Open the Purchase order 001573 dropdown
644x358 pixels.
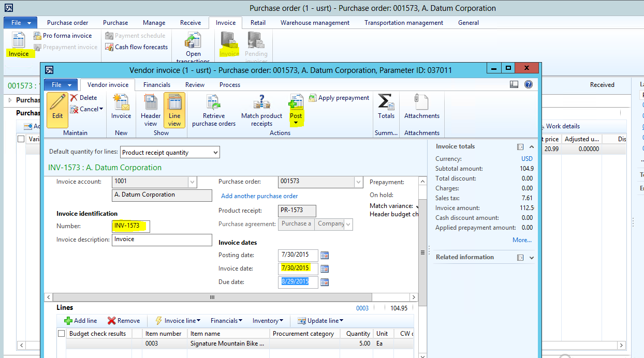point(358,182)
